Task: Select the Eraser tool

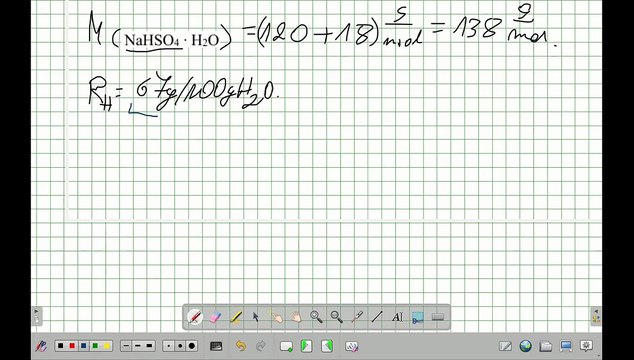Action: click(x=216, y=317)
